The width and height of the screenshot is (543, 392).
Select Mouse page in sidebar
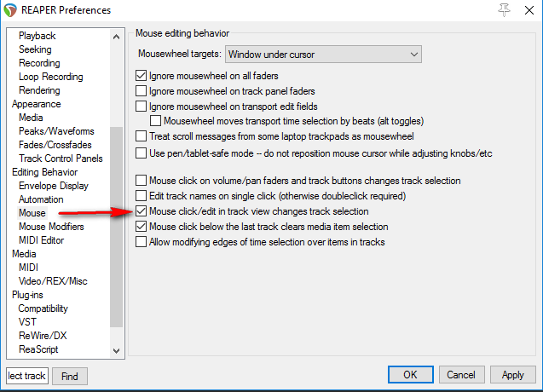point(32,213)
